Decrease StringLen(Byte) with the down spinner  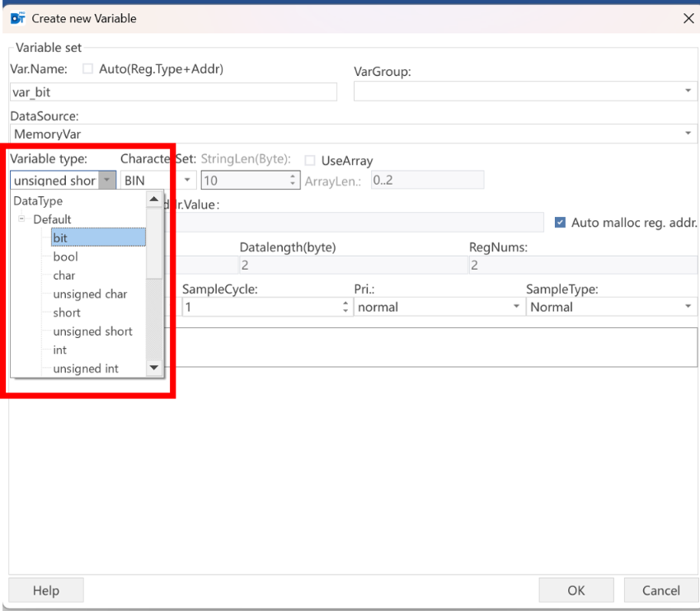tap(293, 184)
